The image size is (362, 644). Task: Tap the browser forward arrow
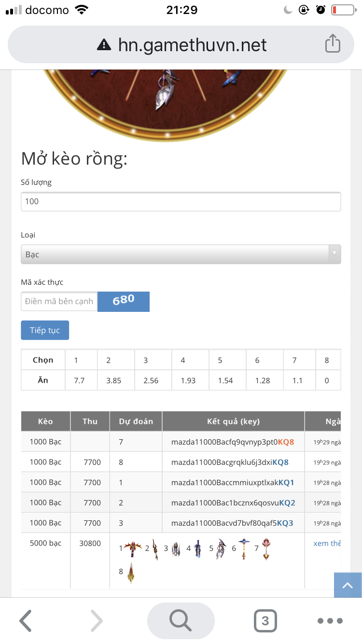(97, 620)
